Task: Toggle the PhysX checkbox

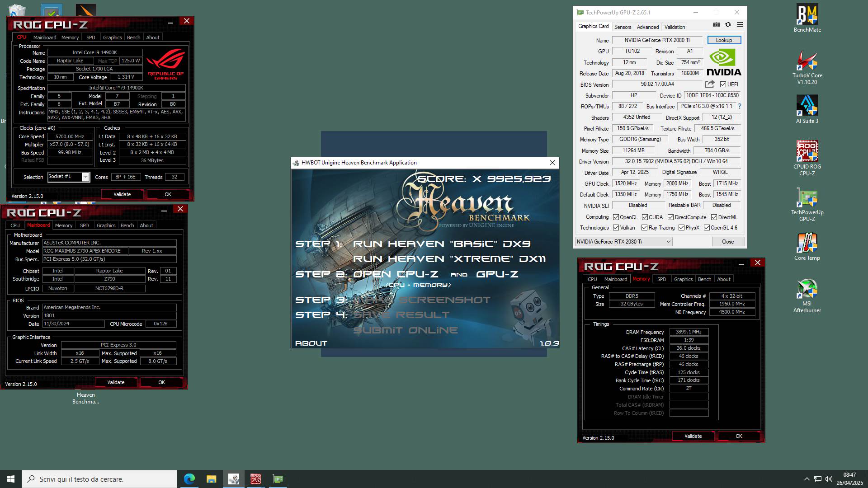Action: point(681,228)
